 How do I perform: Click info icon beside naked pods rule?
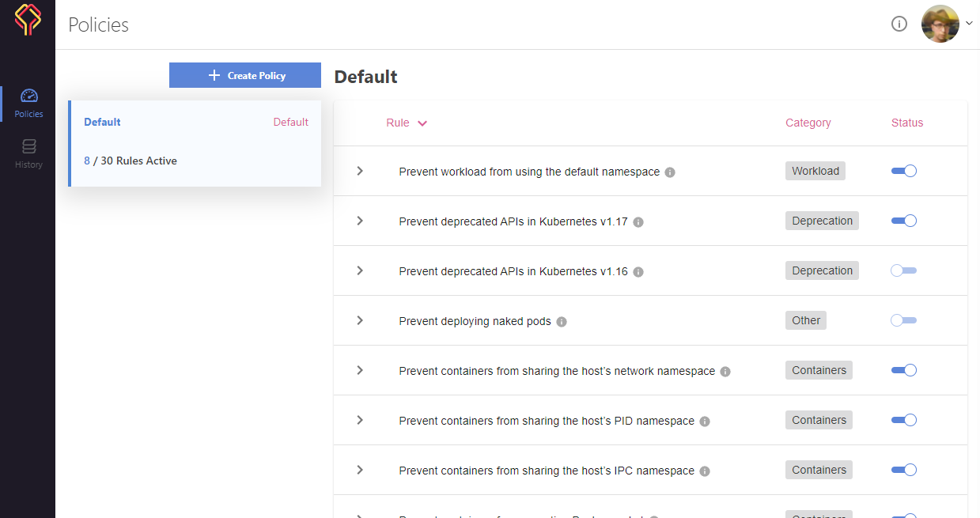coord(562,322)
